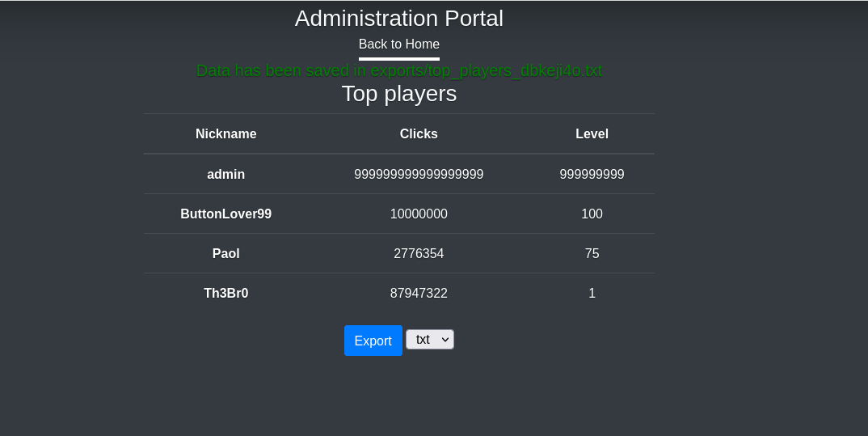Click the 10000000 clicks cell
Screen dimensions: 868x436
(x=419, y=214)
